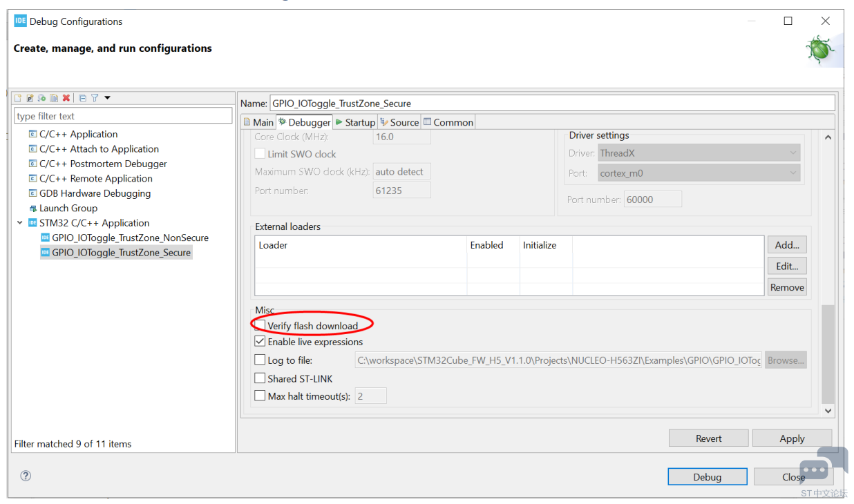Collapse the STM32 C/C++ Application tree node
Screen dimensions: 854x504
(20, 223)
